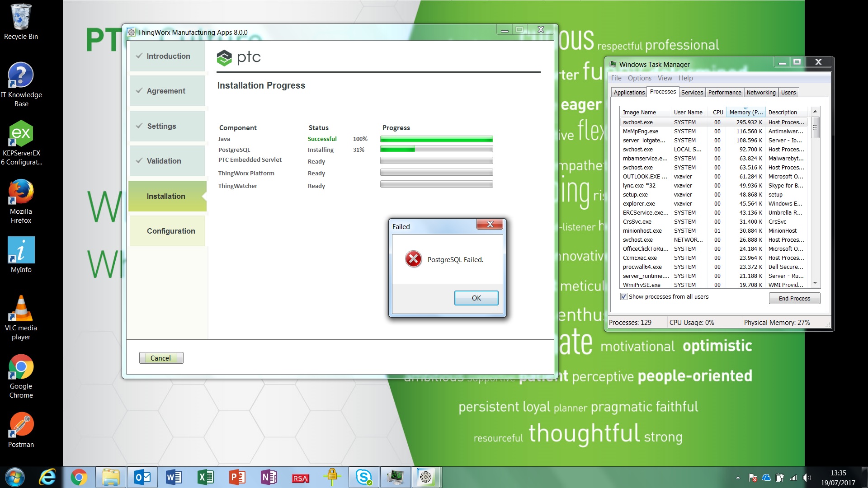This screenshot has height=488, width=868.
Task: Switch to Outlook in the taskbar
Action: pos(142,477)
